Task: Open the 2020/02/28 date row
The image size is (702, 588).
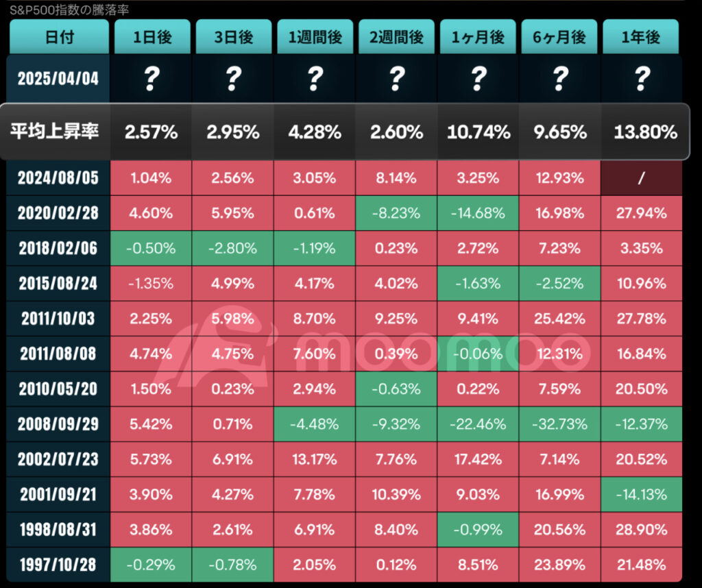Action: click(58, 213)
